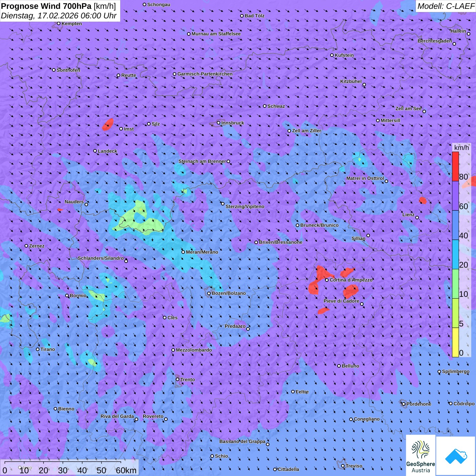Click the Trento city marker
This screenshot has height=476, width=476.
[x=177, y=379]
